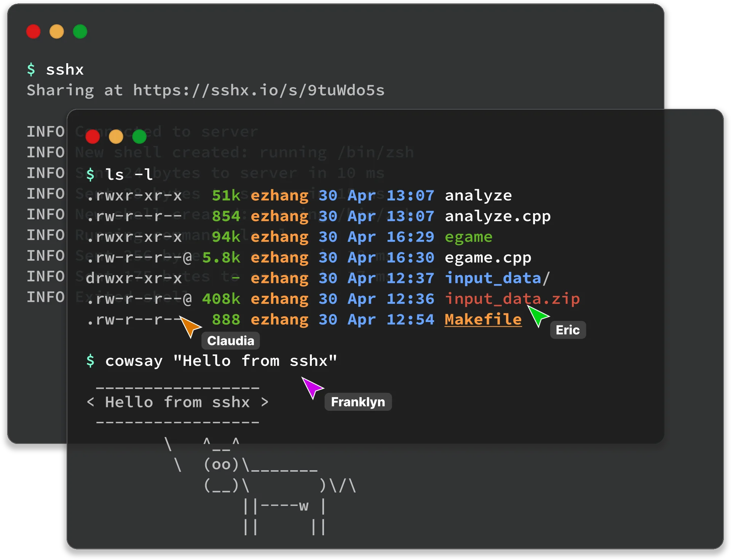Select the input_data.zip file entry
This screenshot has height=560, width=731.
513,299
